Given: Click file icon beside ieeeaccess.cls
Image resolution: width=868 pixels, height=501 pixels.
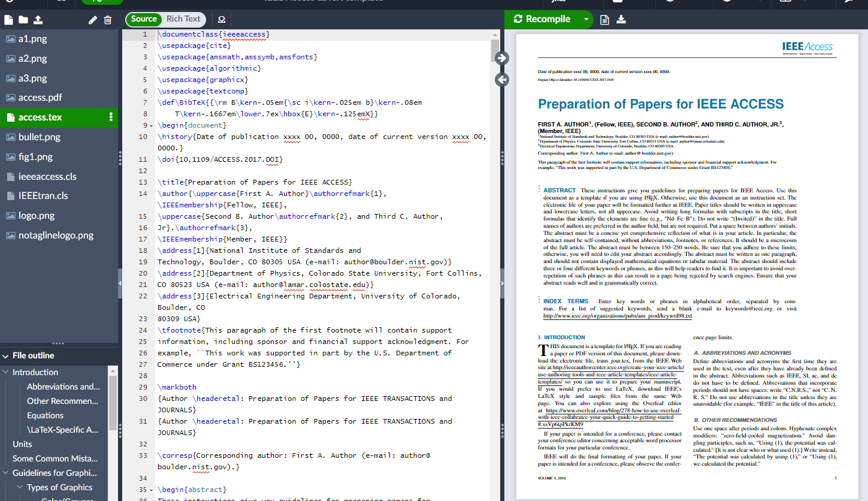Looking at the screenshot, I should tap(10, 177).
